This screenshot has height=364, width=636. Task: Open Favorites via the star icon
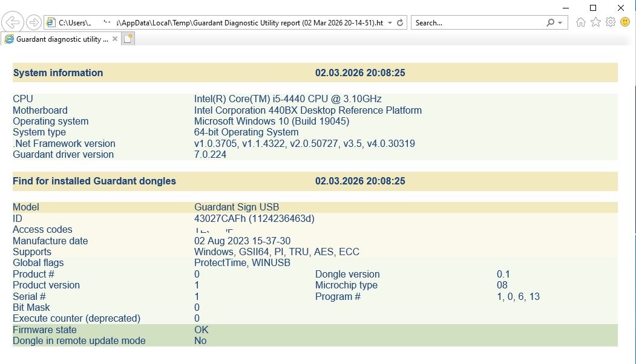[595, 22]
